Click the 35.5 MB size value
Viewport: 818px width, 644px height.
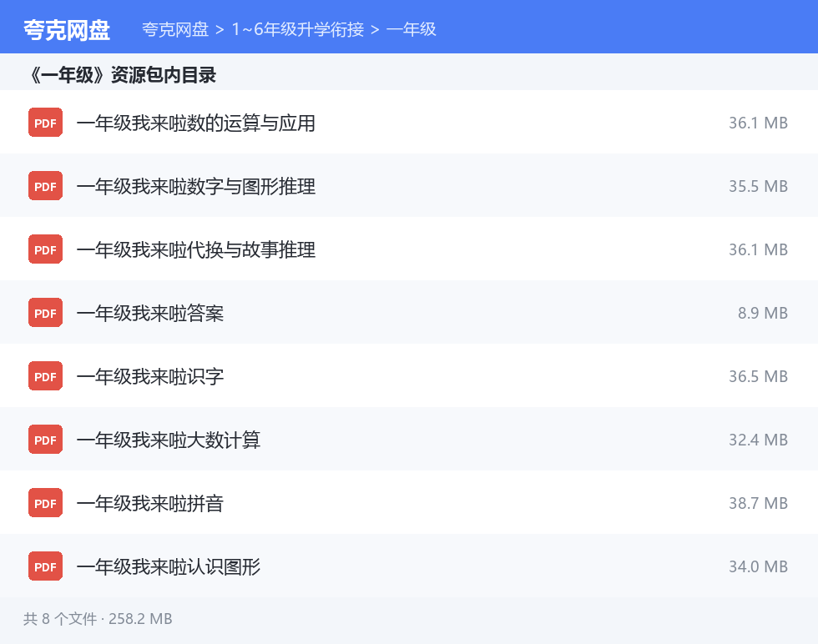pos(759,186)
